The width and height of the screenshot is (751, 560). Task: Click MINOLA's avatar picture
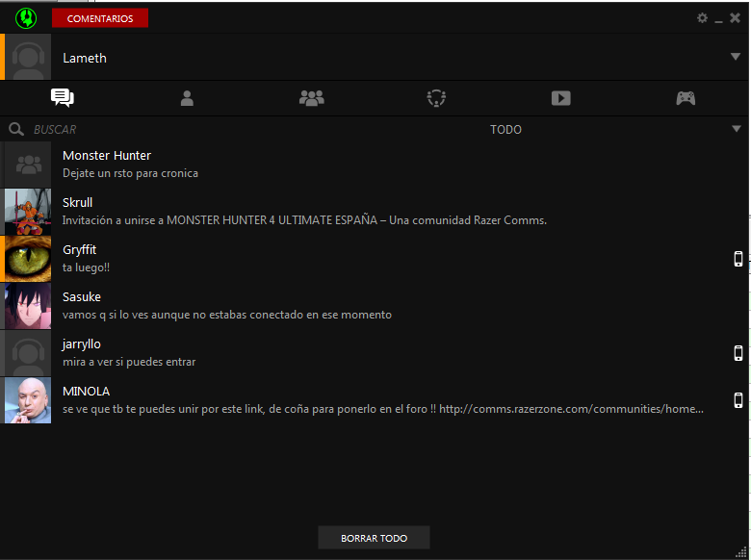tap(28, 400)
